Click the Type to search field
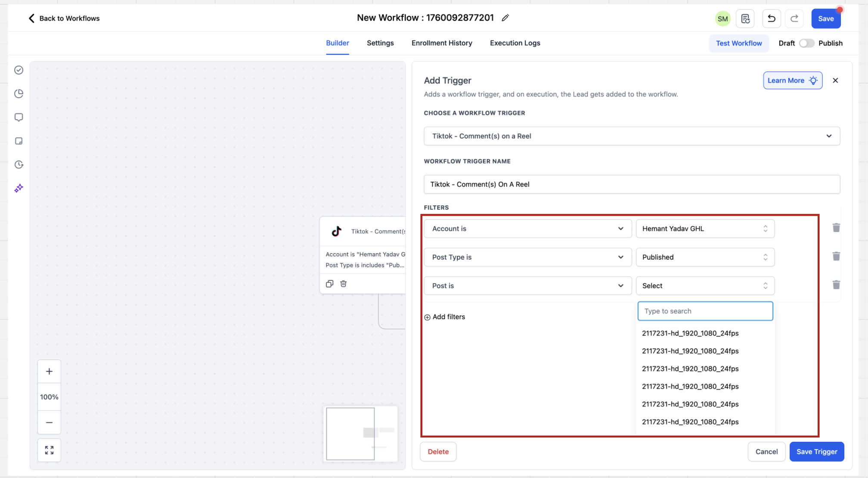Image resolution: width=868 pixels, height=478 pixels. (x=705, y=311)
